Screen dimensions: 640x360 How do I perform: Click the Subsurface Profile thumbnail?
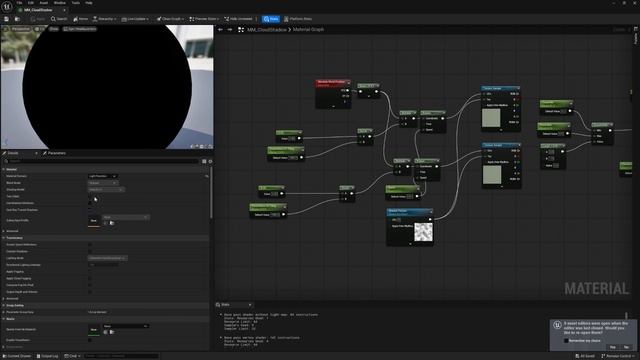click(94, 220)
